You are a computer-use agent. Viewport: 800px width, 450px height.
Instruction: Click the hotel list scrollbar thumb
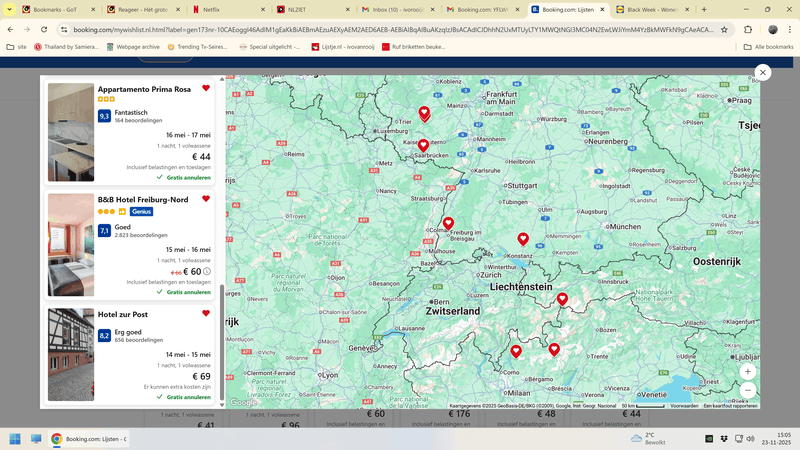pyautogui.click(x=222, y=342)
